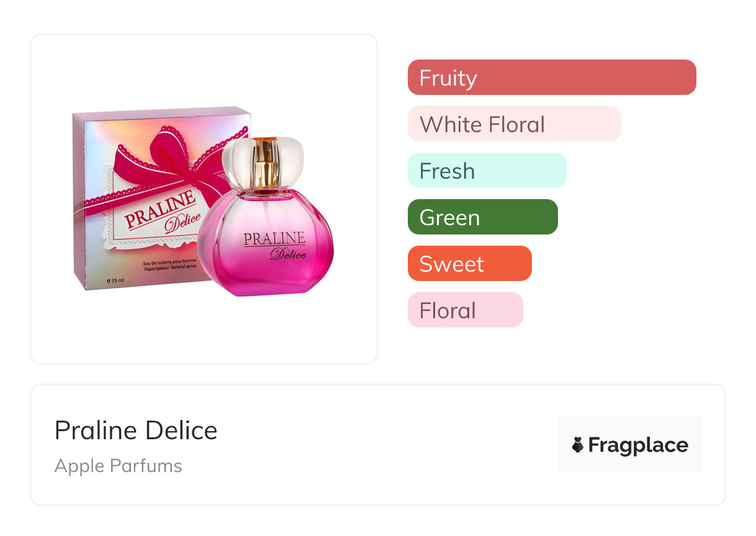Viewport: 756px width, 536px height.
Task: Open the Praline Delice title link
Action: point(136,431)
